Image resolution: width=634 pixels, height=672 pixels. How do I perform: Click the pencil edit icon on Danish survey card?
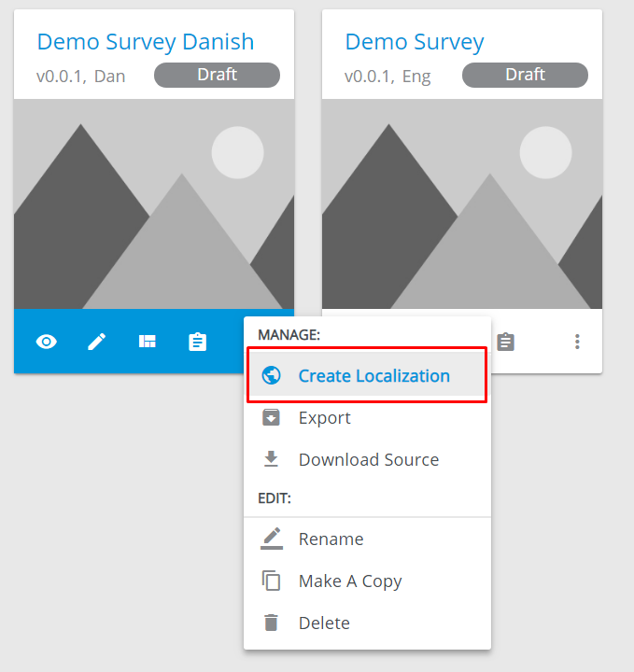point(97,342)
